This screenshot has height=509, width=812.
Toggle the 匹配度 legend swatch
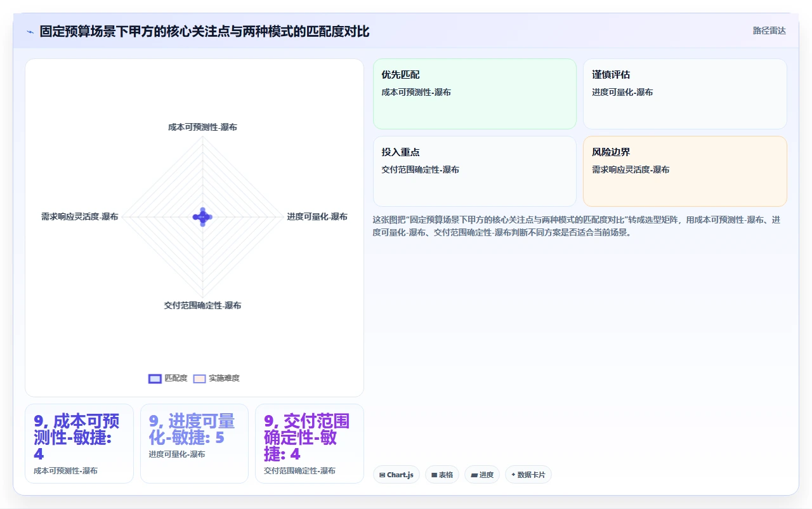(x=155, y=378)
